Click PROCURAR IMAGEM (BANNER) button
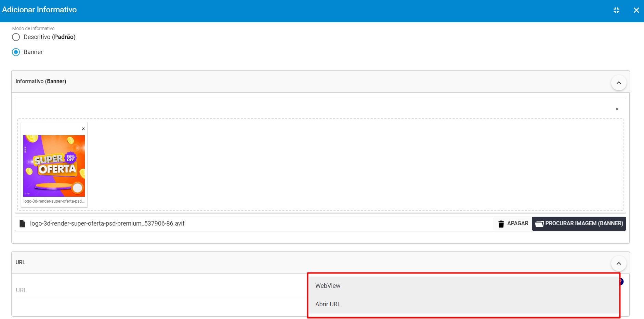 pos(579,224)
